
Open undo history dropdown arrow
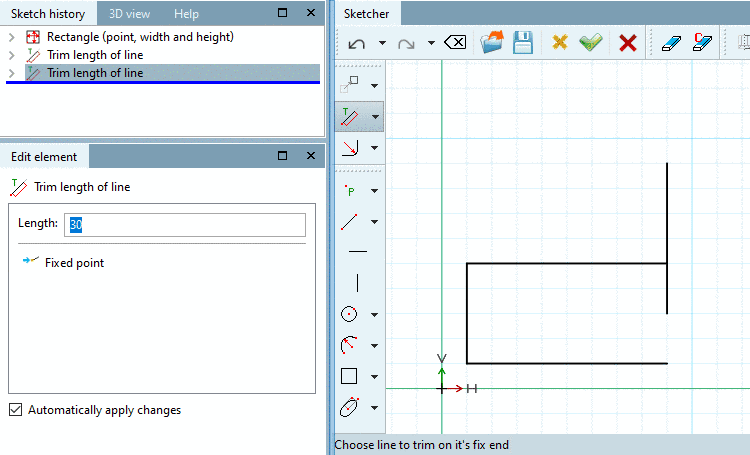point(382,43)
